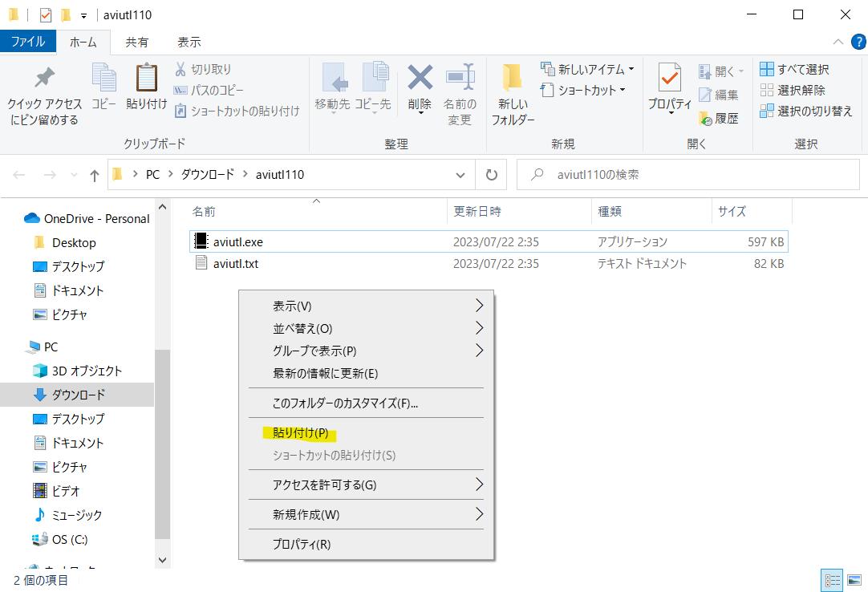Open the コピー先 copy-to button
868x592 pixels.
pyautogui.click(x=372, y=87)
